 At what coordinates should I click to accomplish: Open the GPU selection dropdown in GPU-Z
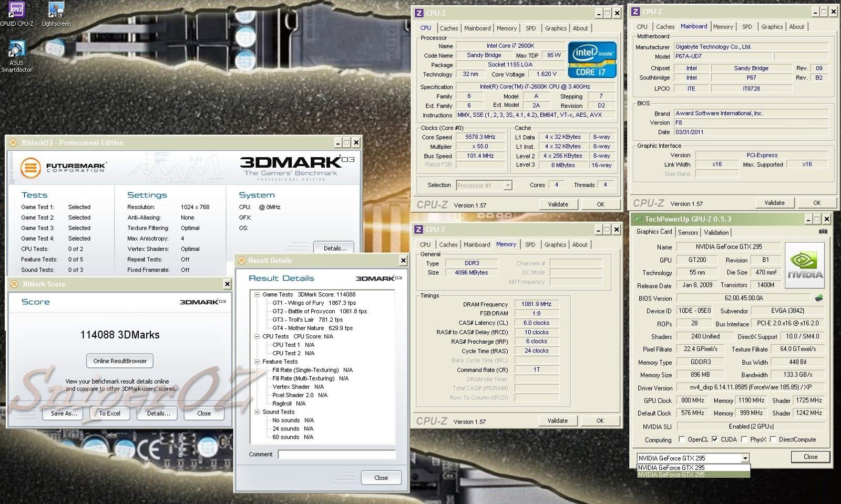point(745,458)
